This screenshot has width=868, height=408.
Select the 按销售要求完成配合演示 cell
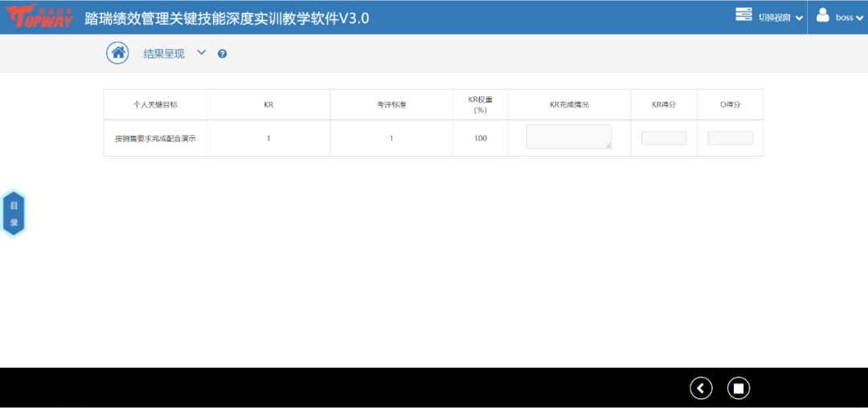155,138
